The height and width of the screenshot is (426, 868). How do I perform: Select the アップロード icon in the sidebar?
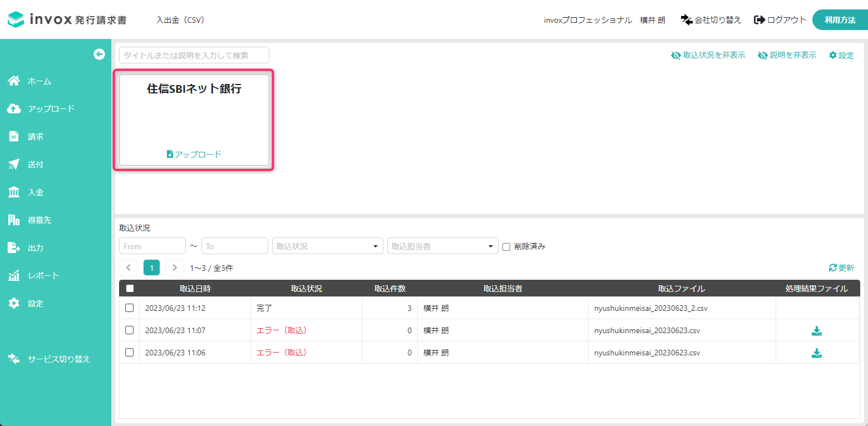pyautogui.click(x=14, y=108)
